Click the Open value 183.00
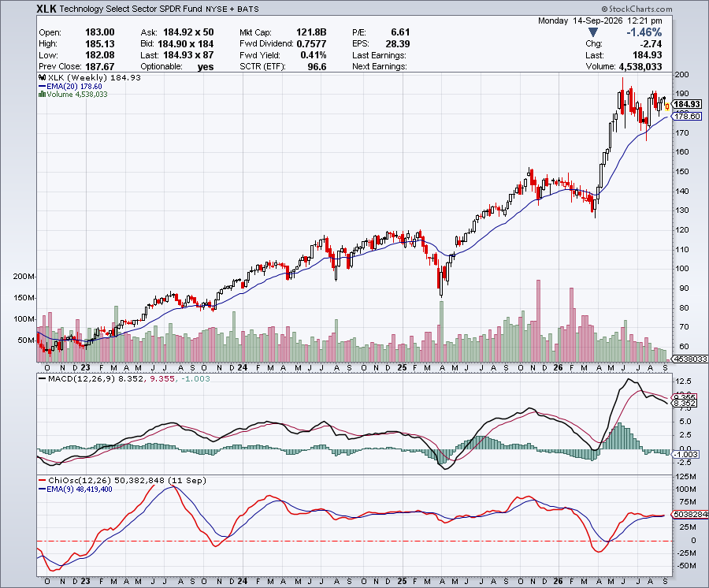709x588 pixels. 99,32
